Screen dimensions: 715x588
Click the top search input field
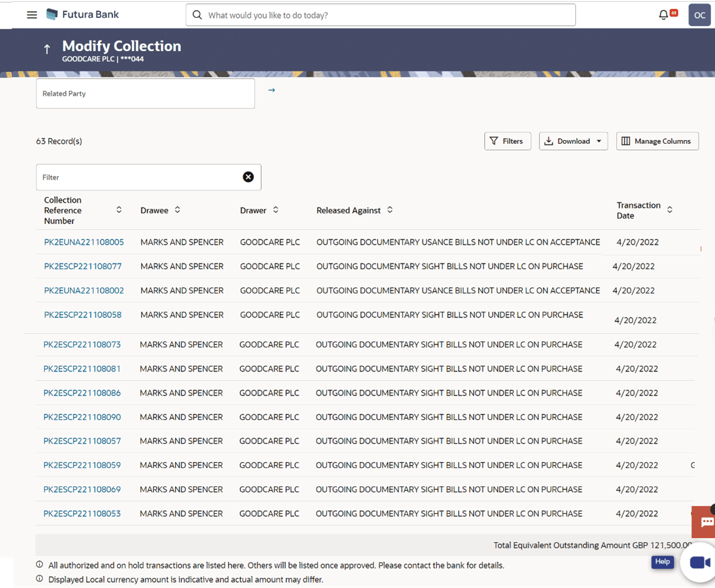pos(381,15)
